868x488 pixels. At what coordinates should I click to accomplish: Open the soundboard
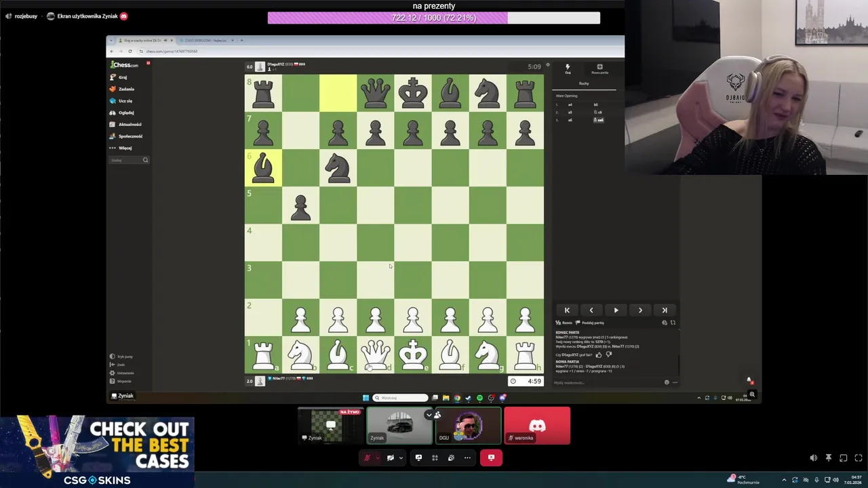click(451, 457)
